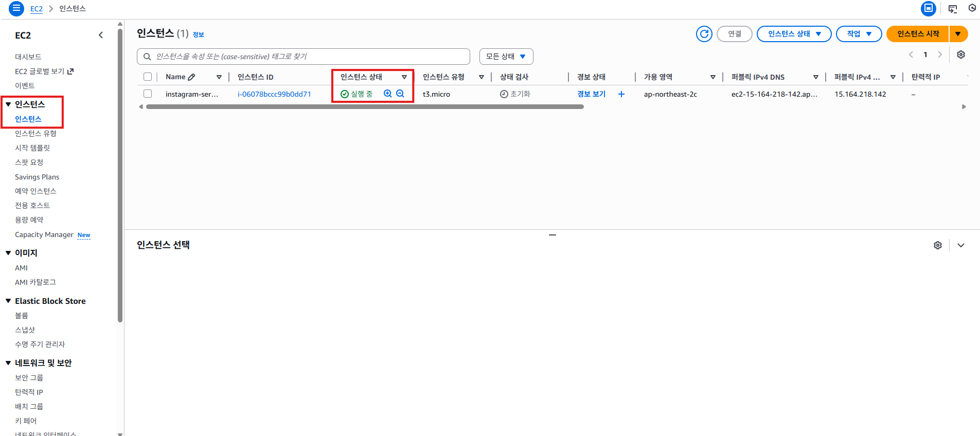Expand the 작업 dropdown menu
This screenshot has width=980, height=436.
(859, 34)
